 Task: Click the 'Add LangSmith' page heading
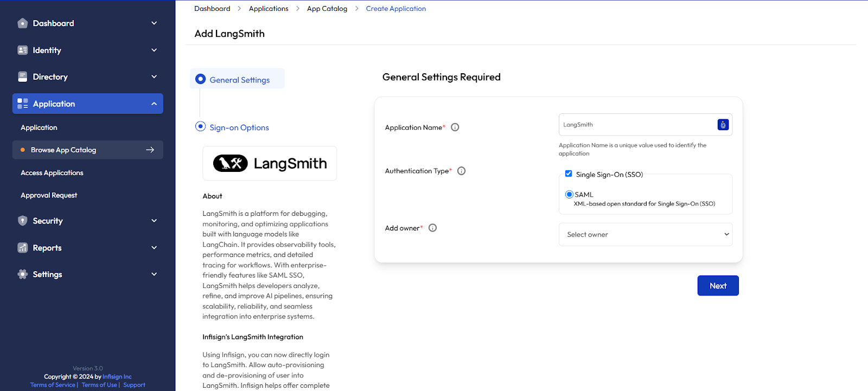[x=229, y=34]
